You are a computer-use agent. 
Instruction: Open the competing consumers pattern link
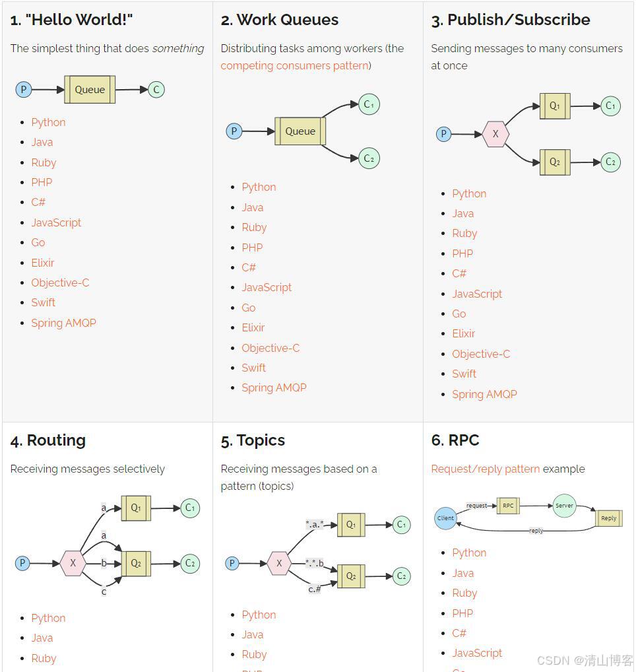pyautogui.click(x=294, y=65)
